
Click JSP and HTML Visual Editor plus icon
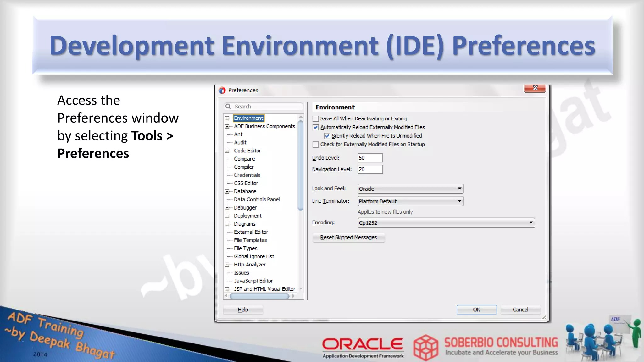tap(227, 289)
